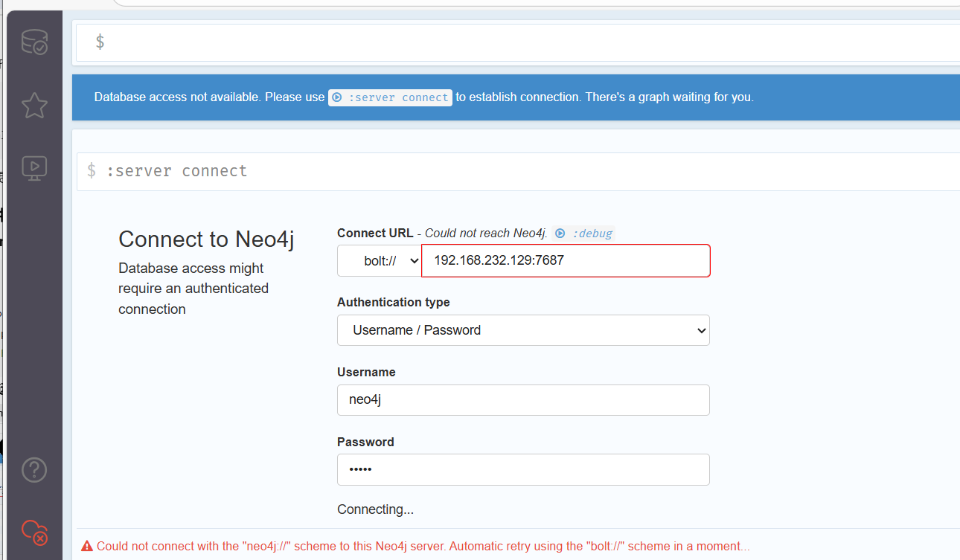Viewport: 960px width, 560px height.
Task: Open the bolt:// scheme dropdown
Action: pos(380,261)
